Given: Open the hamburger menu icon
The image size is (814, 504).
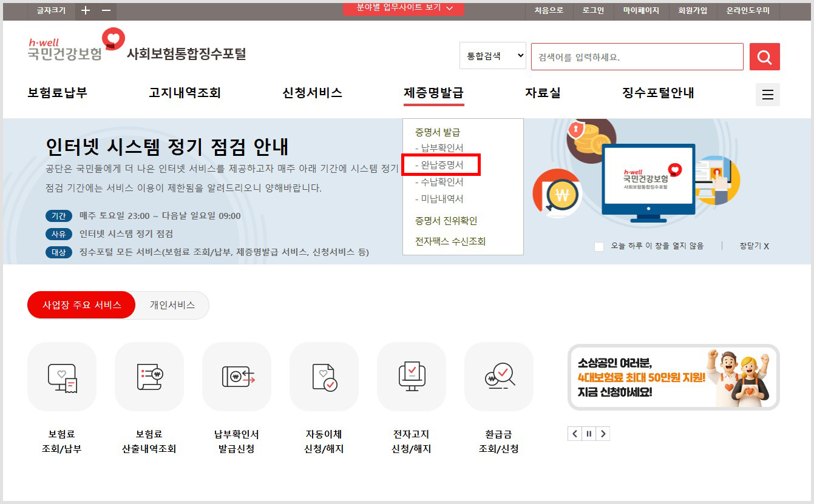Looking at the screenshot, I should coord(767,95).
